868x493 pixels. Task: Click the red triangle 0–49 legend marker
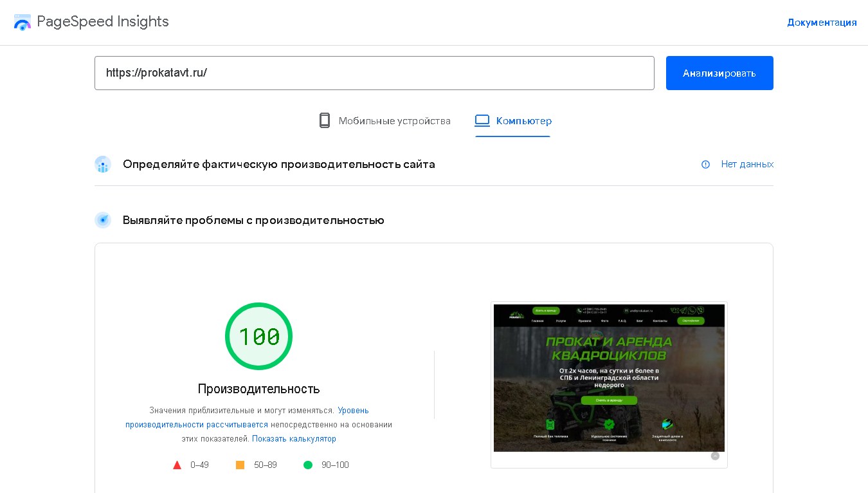[x=177, y=465]
